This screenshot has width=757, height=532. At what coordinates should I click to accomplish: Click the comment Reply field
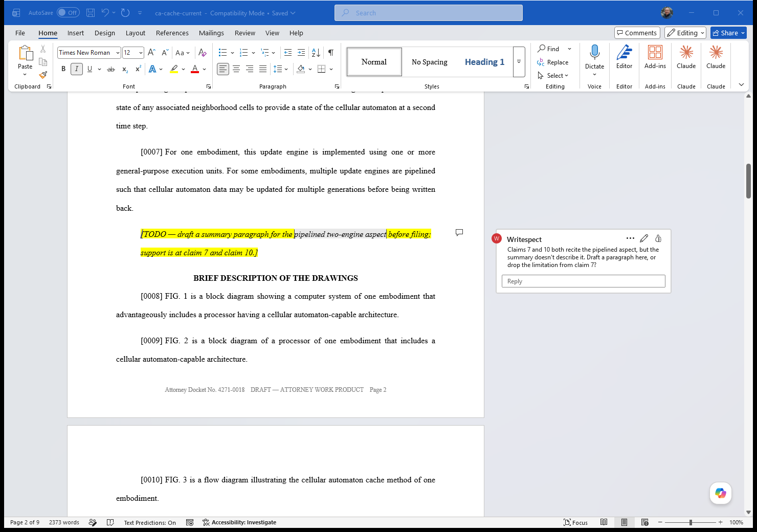(584, 281)
